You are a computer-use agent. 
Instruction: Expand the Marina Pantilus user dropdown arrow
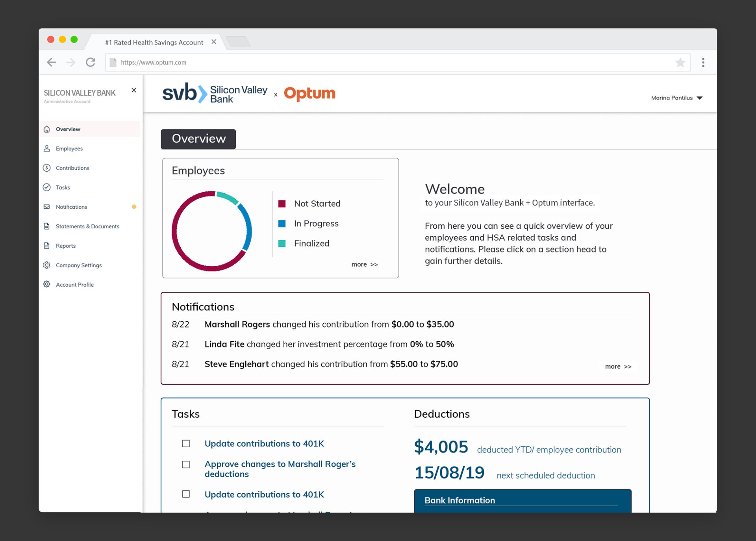(x=700, y=98)
